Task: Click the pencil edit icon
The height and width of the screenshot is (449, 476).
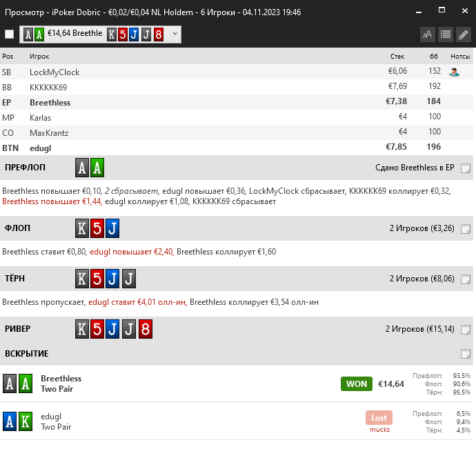Action: [x=464, y=34]
